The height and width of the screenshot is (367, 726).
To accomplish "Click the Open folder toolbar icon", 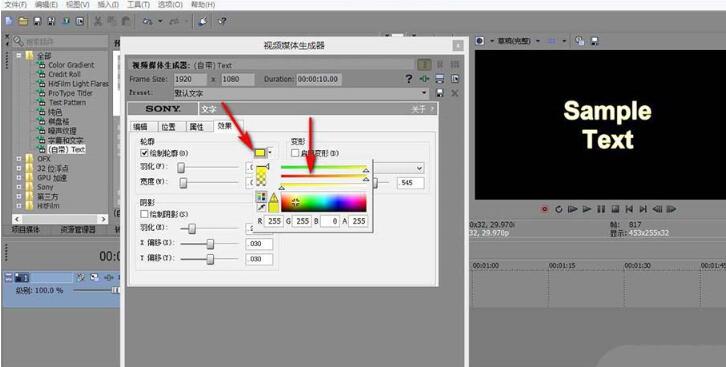I will pyautogui.click(x=23, y=21).
